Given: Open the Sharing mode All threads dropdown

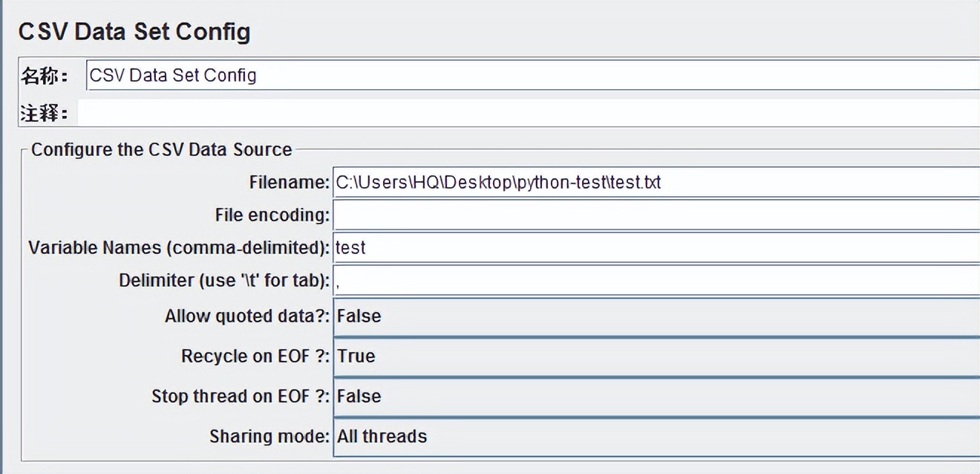Looking at the screenshot, I should (x=656, y=437).
